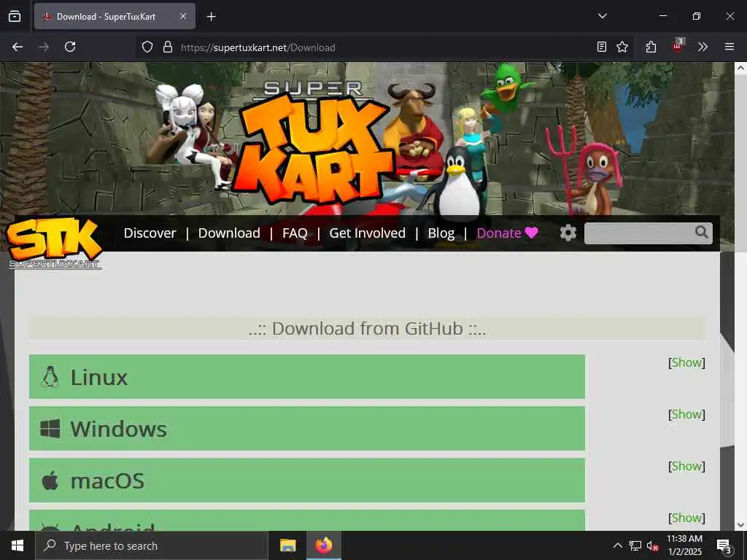Reload the SuperTuxKart page
Image resolution: width=747 pixels, height=560 pixels.
(x=70, y=47)
